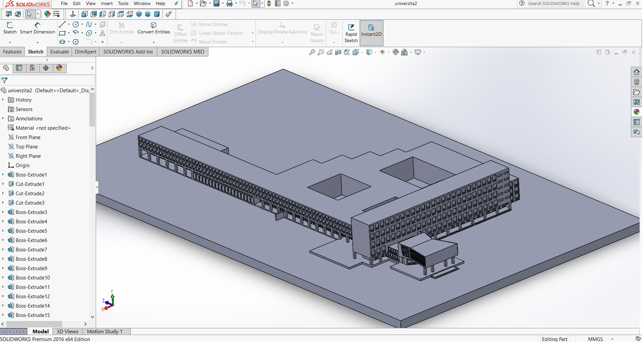This screenshot has height=342, width=644.
Task: Click the Section View icon
Action: [x=338, y=52]
